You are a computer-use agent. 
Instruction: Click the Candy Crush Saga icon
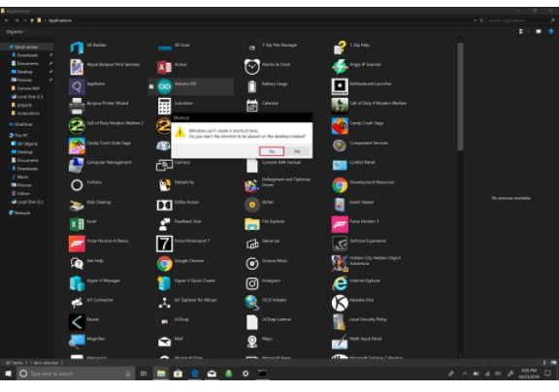point(340,126)
